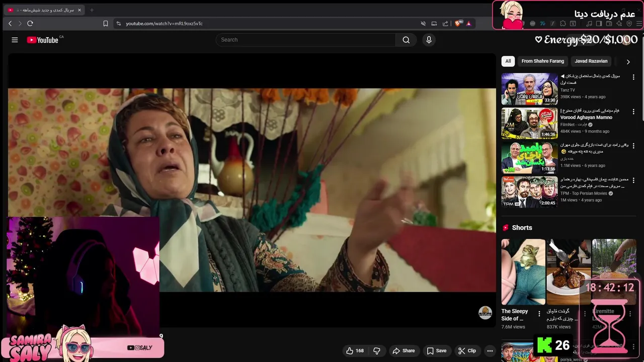644x362 pixels.
Task: Create a Clip with scissors button
Action: click(467, 351)
